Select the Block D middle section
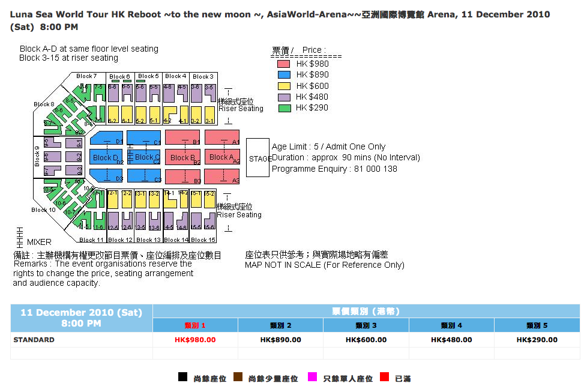 tap(106, 157)
